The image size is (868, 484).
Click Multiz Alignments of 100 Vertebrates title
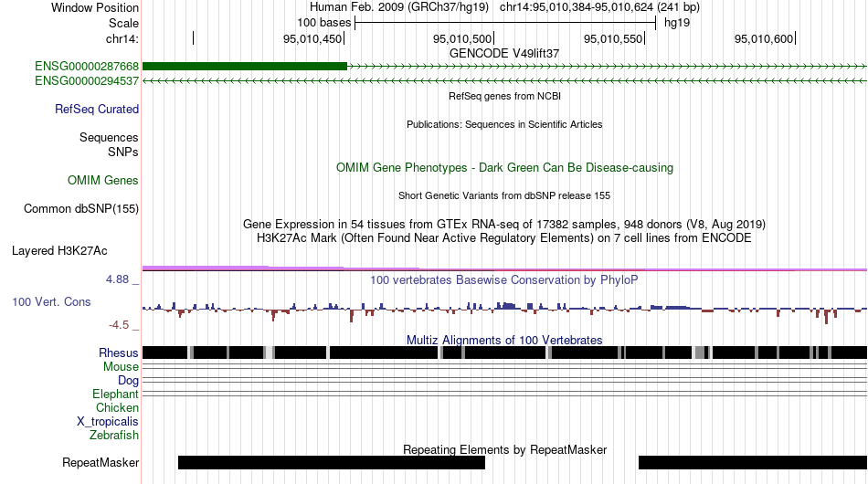pyautogui.click(x=504, y=340)
